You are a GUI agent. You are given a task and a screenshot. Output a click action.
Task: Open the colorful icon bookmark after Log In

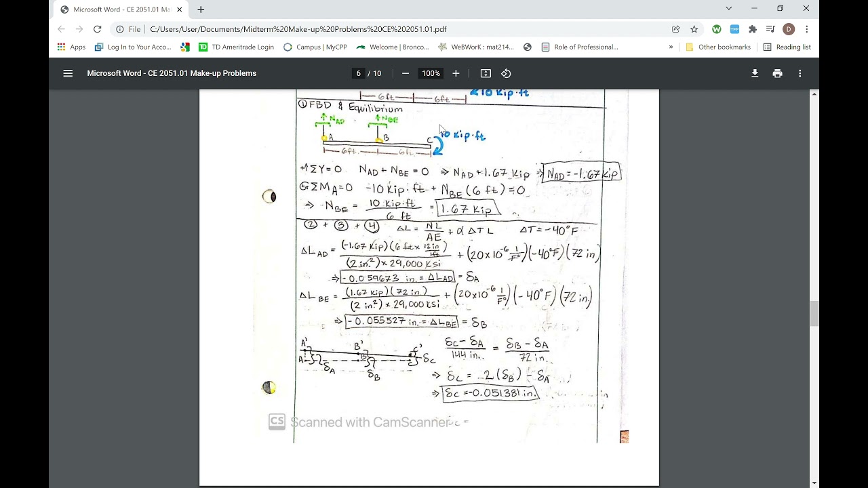pos(185,47)
